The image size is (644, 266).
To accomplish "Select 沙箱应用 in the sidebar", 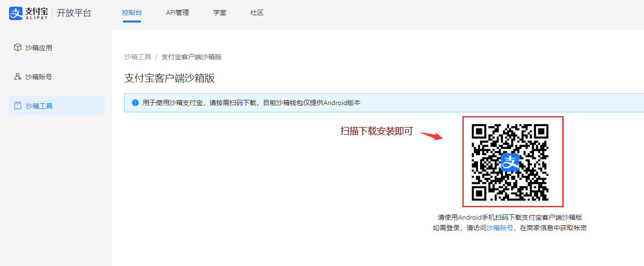I will click(x=56, y=48).
